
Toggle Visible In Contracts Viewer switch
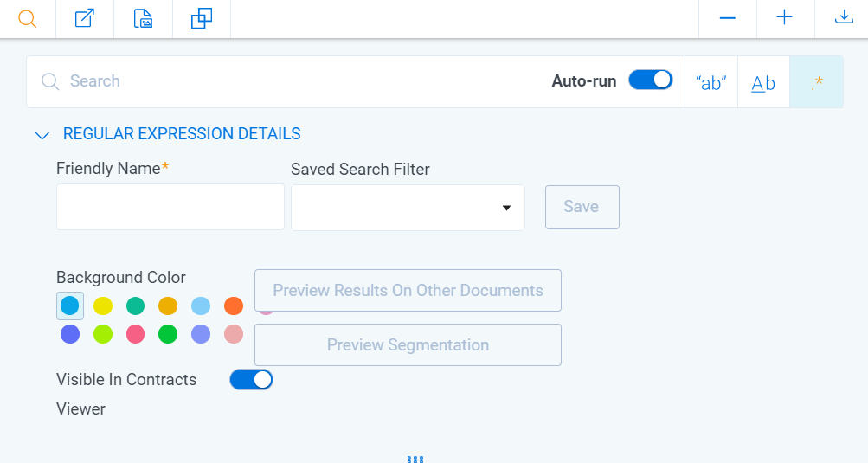[x=251, y=380]
